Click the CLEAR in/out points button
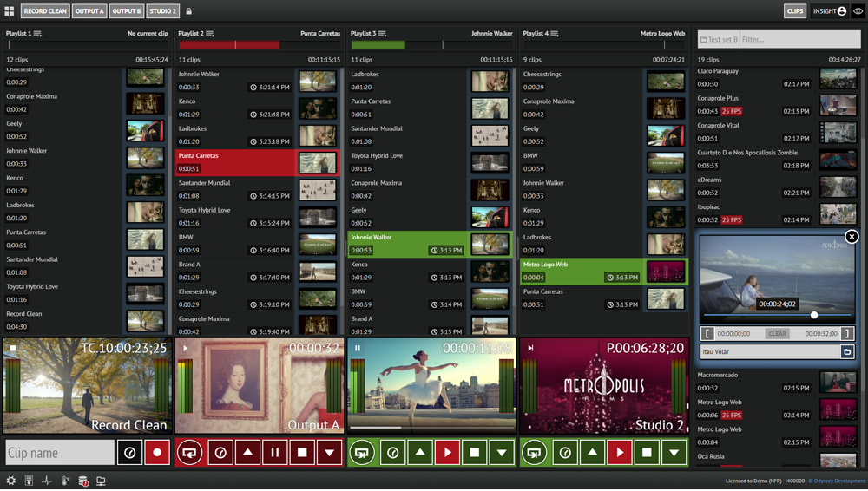 pyautogui.click(x=777, y=334)
